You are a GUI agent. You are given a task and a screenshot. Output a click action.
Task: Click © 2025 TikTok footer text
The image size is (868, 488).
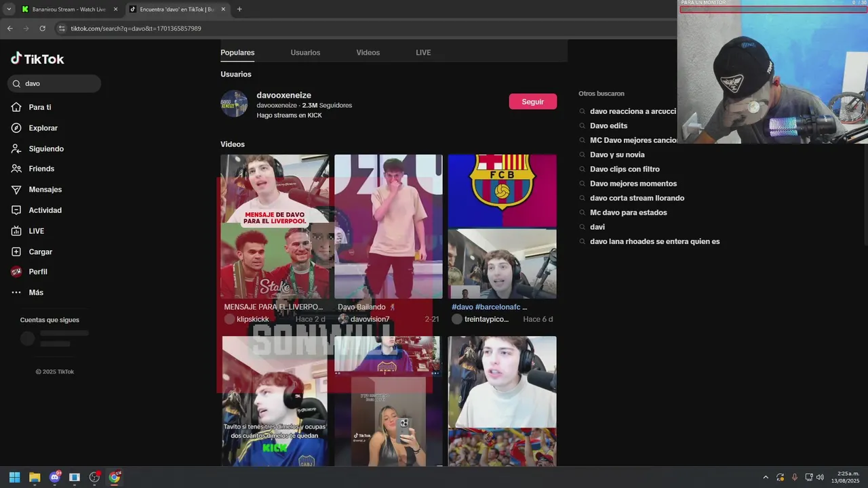click(55, 372)
